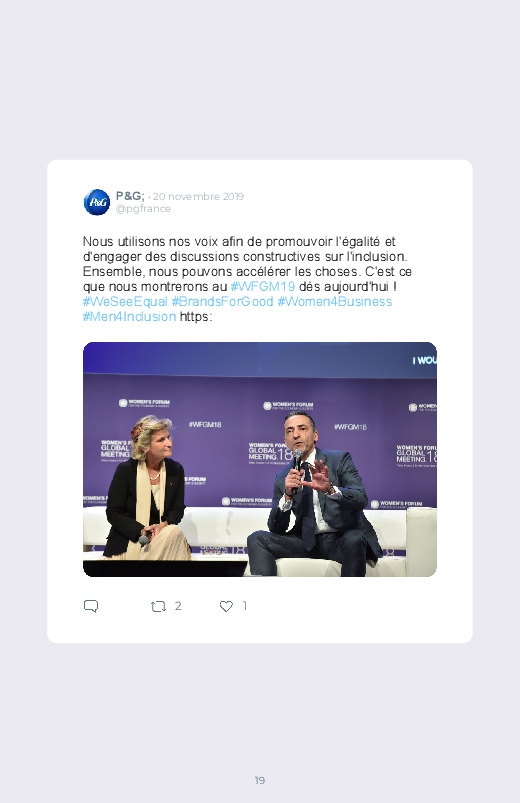
Task: Open the #WFGM19 hashtag
Action: [263, 286]
